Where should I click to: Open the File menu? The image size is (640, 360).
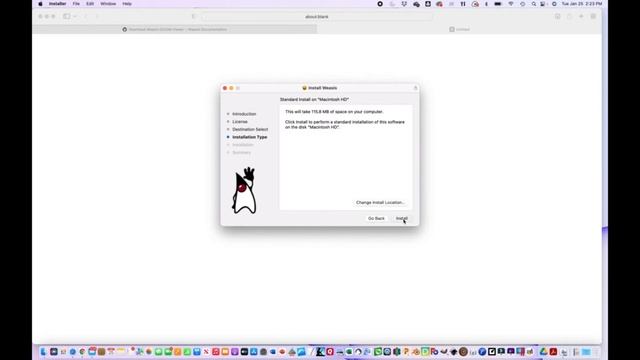(x=76, y=4)
